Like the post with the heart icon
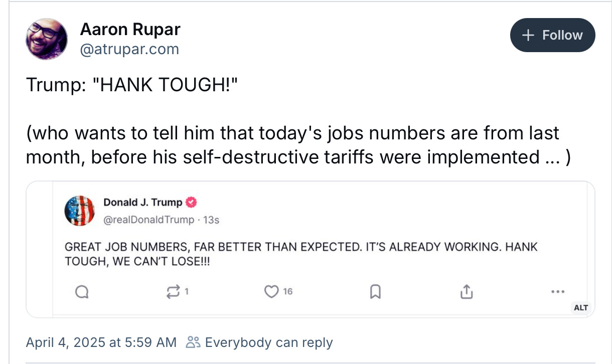The height and width of the screenshot is (364, 612). (x=271, y=291)
